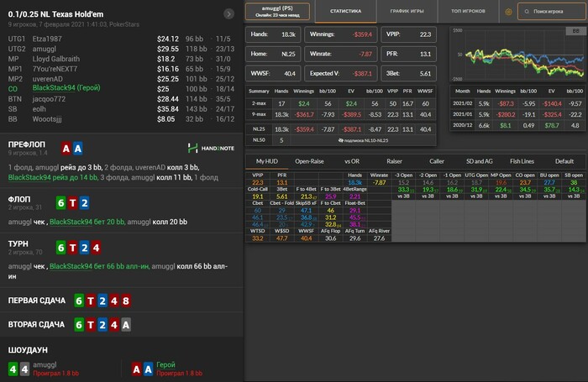Click the Expected V -$387.1 stat box
The height and width of the screenshot is (382, 588).
coord(340,74)
